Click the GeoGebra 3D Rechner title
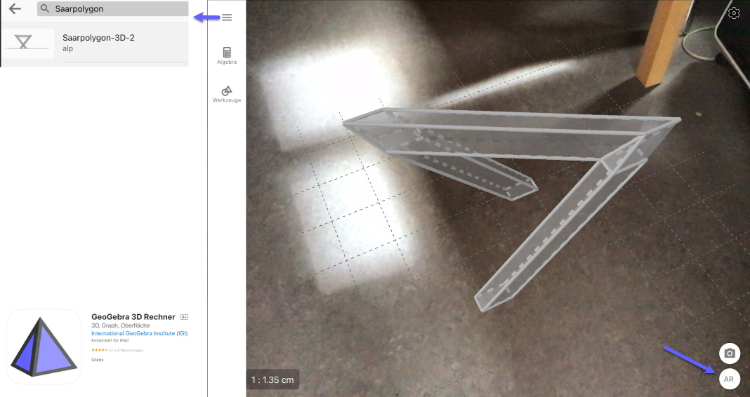 (133, 317)
